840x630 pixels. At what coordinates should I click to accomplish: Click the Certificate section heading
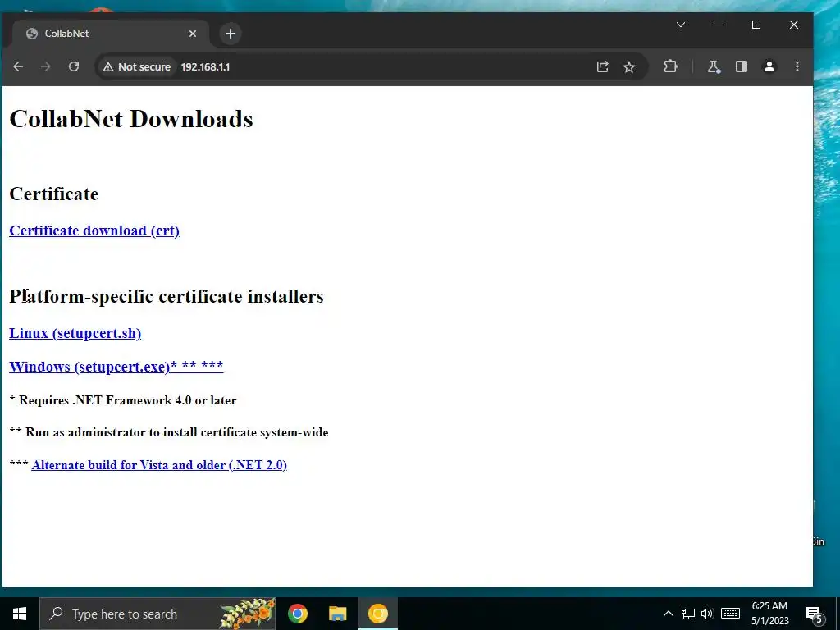[54, 194]
